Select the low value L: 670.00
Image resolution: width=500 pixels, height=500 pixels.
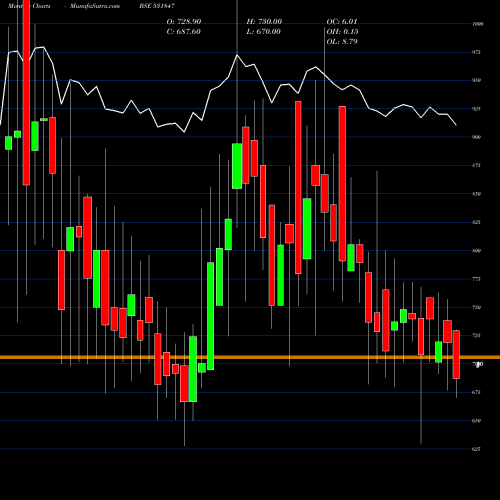tap(264, 31)
